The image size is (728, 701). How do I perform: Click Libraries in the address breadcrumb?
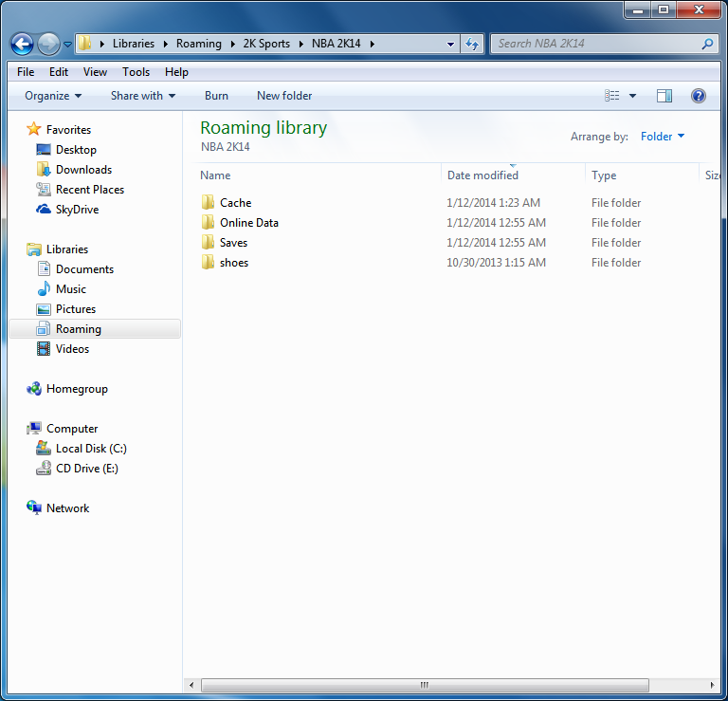[134, 44]
